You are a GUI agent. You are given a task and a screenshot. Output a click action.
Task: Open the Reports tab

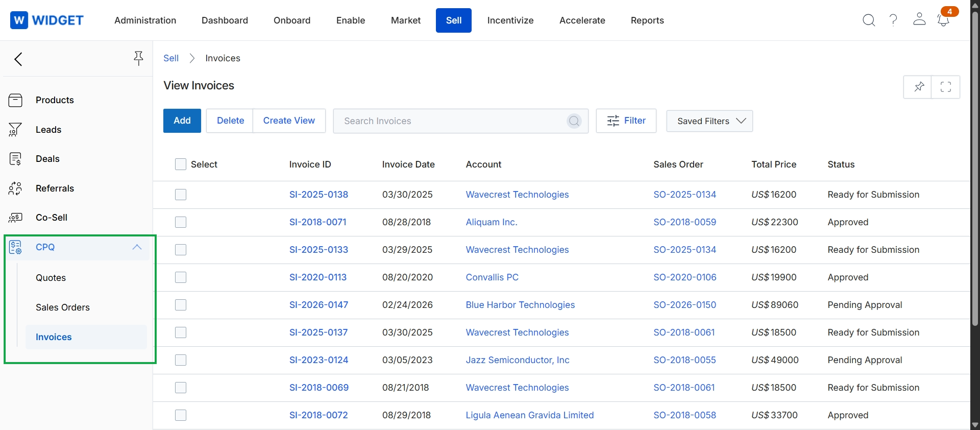point(647,20)
